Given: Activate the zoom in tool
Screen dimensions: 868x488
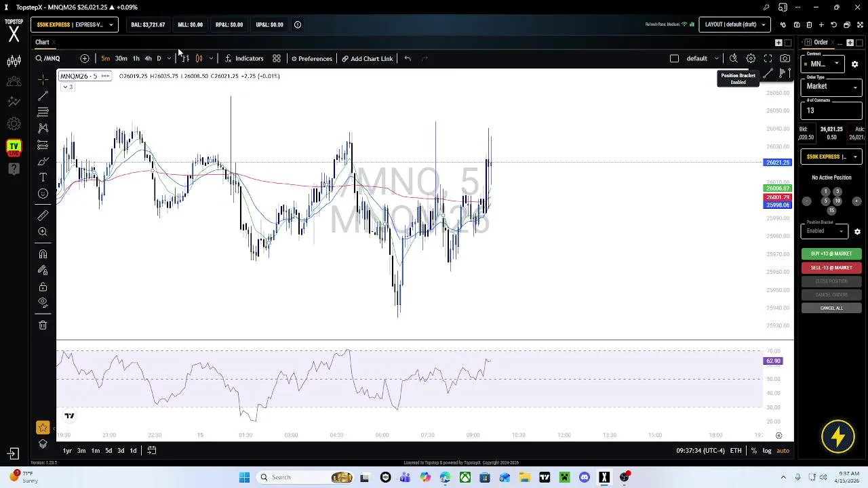Looking at the screenshot, I should tap(43, 232).
